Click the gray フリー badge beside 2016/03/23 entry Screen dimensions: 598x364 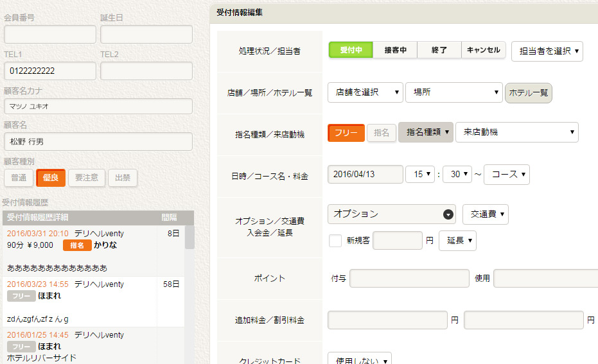(x=21, y=296)
